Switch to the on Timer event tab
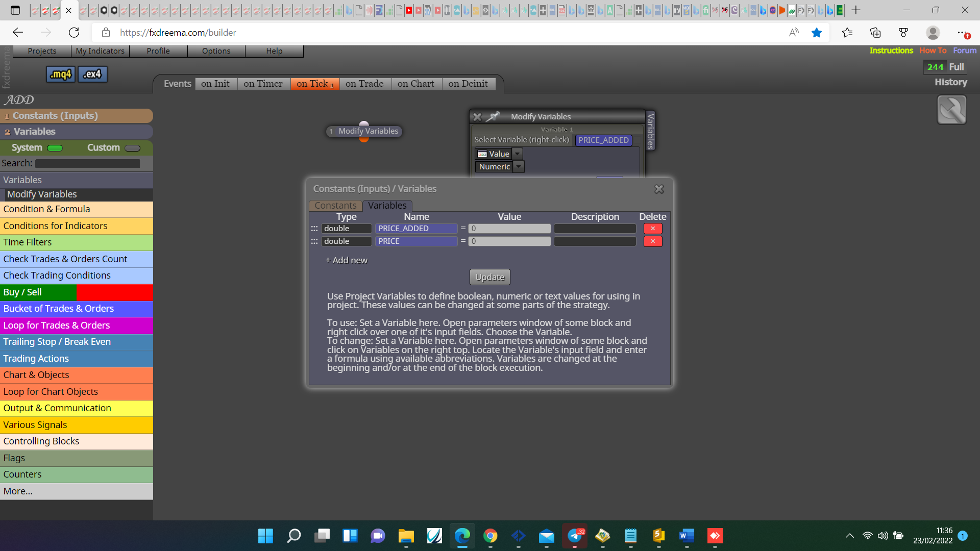This screenshot has width=980, height=551. click(263, 84)
